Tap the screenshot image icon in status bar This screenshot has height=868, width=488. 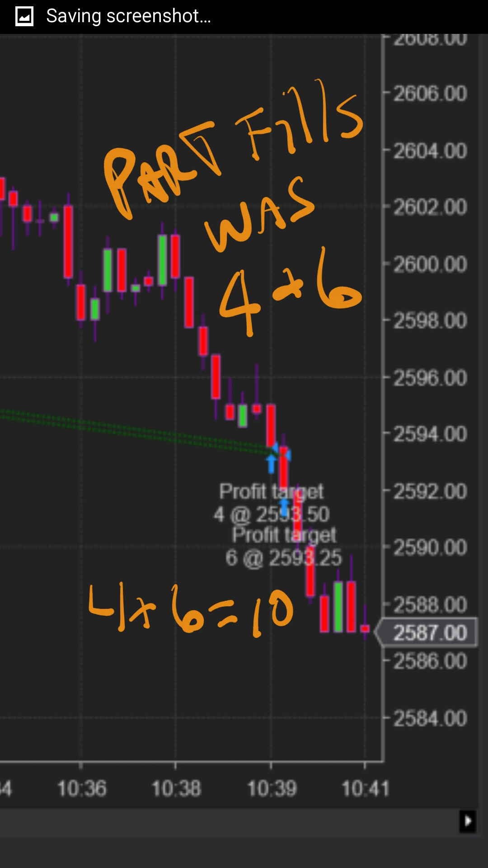point(24,17)
